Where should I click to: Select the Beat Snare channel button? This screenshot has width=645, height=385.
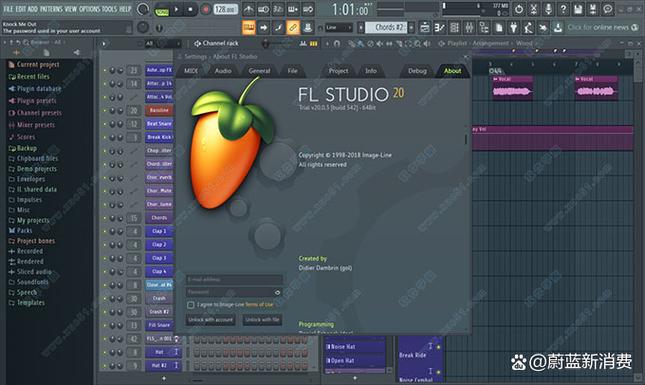[x=159, y=124]
